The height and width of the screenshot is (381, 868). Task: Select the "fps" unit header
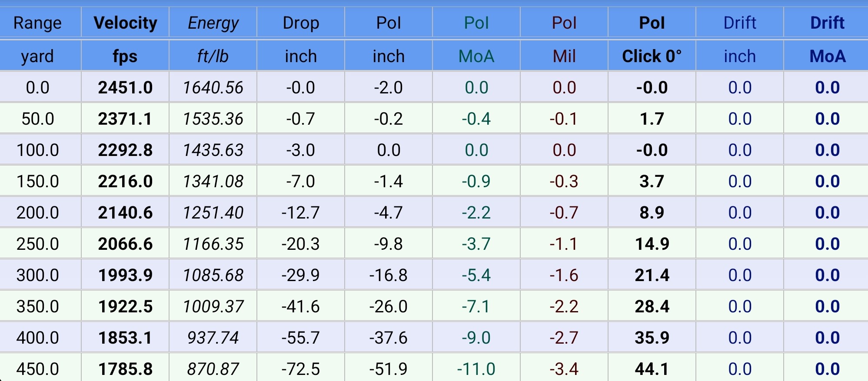pyautogui.click(x=125, y=56)
